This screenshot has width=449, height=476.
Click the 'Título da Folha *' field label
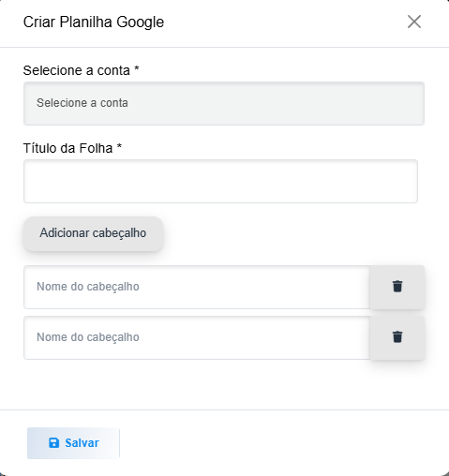click(72, 148)
